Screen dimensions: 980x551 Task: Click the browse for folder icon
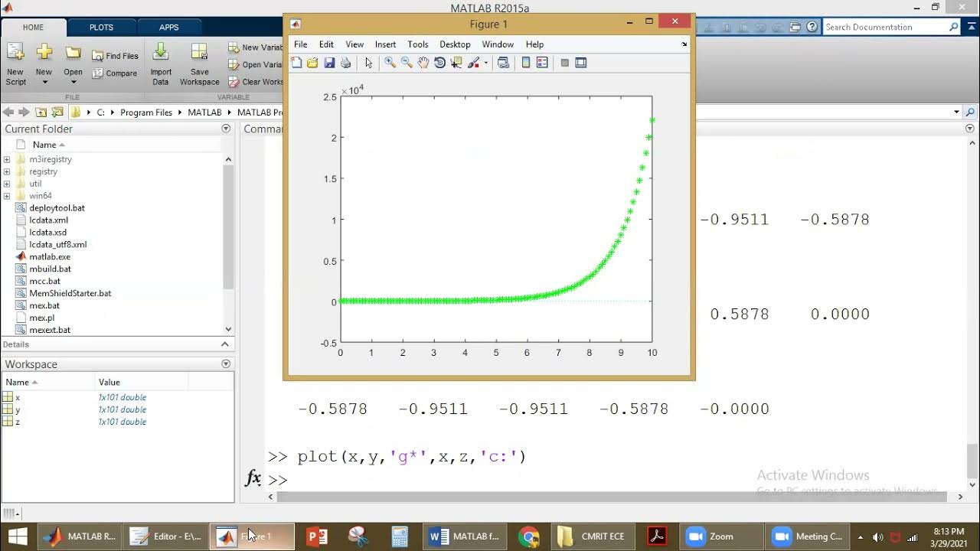[x=57, y=112]
